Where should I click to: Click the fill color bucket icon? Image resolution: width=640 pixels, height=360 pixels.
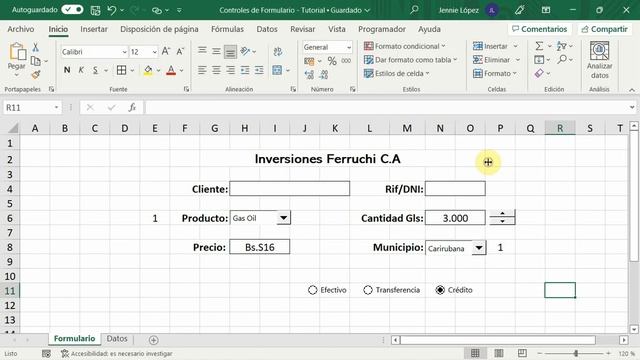click(148, 70)
